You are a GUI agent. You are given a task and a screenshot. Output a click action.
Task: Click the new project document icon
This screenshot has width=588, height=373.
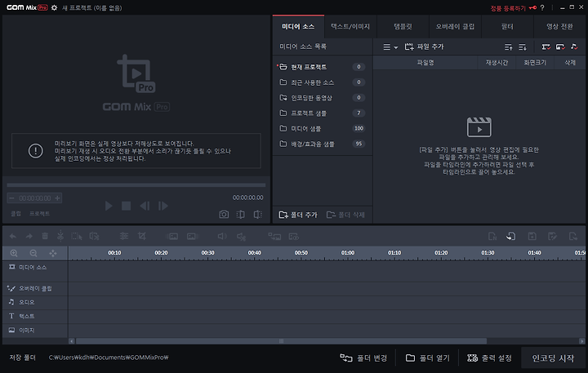[492, 236]
